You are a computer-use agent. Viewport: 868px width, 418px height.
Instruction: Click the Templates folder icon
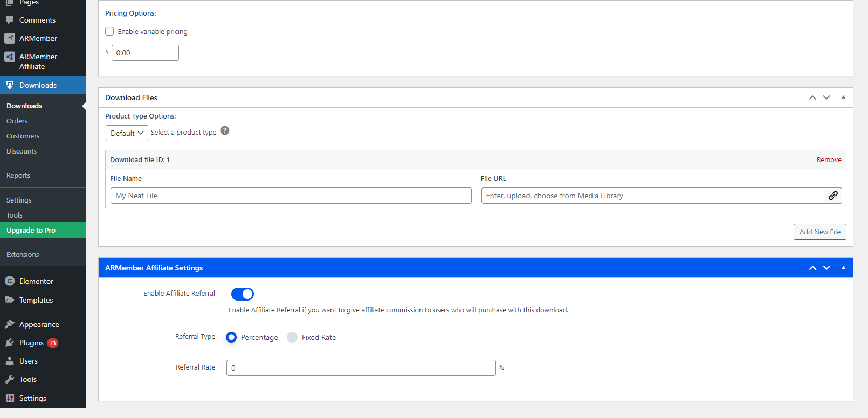click(10, 299)
